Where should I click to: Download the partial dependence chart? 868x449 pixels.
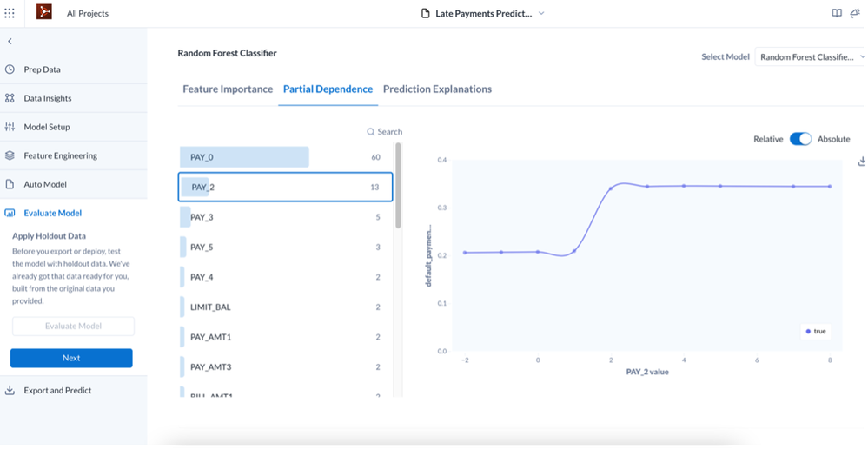coord(862,161)
